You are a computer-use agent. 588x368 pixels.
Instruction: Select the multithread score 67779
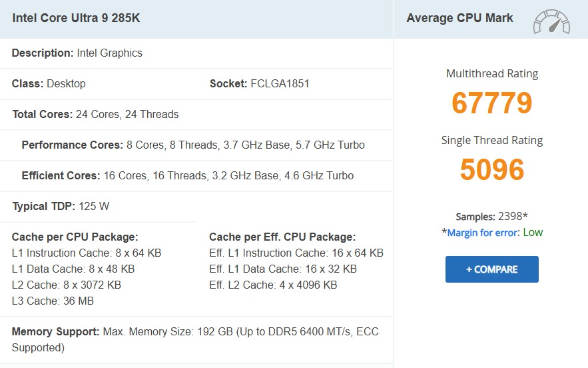tap(491, 103)
